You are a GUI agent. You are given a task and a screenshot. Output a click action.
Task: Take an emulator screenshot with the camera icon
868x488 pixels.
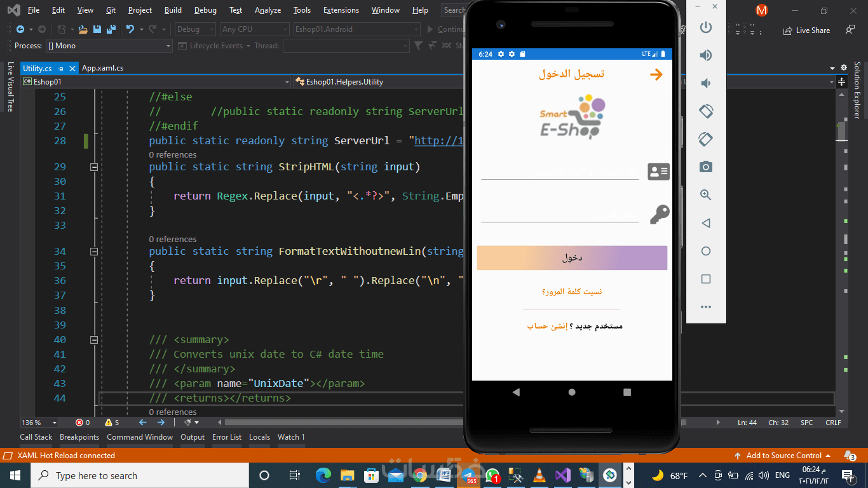(705, 167)
